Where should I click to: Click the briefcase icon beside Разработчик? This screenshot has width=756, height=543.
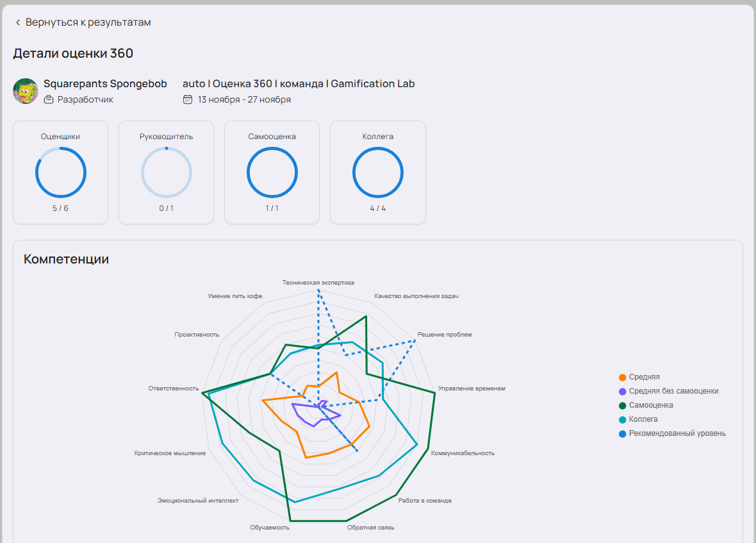49,99
